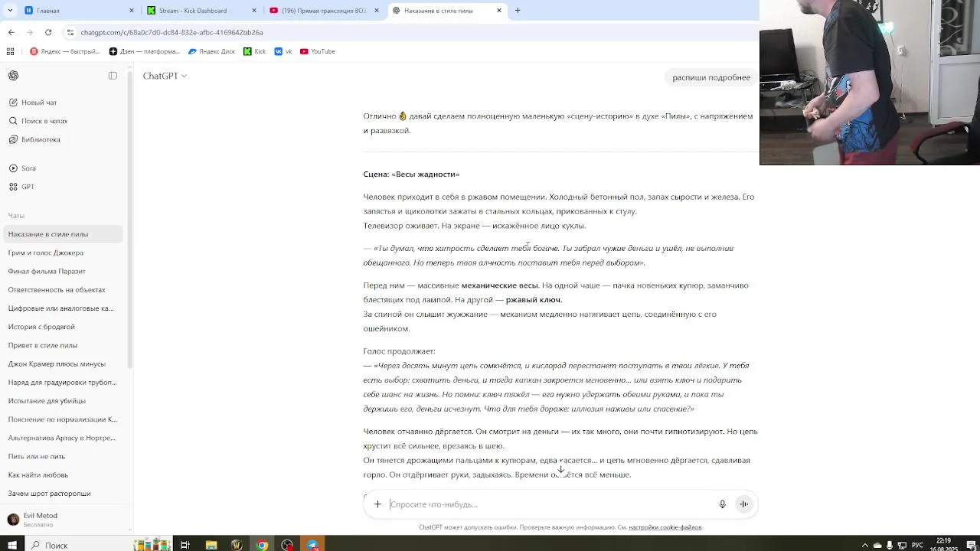Go forward with the browser forward arrow
This screenshot has width=980, height=551.
29,32
